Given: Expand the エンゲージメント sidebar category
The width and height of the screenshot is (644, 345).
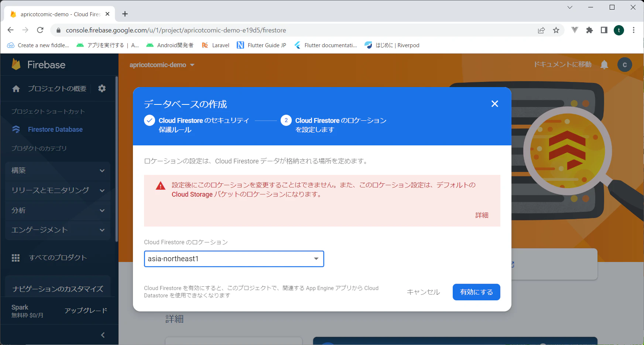Looking at the screenshot, I should click(58, 230).
